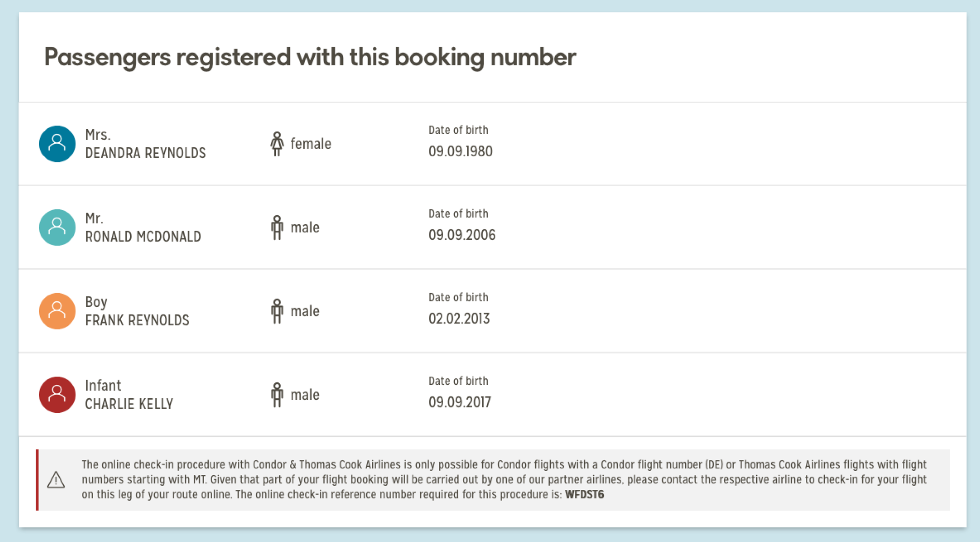Click the male gender icon for Charlie
Viewport: 980px width, 542px height.
(277, 395)
